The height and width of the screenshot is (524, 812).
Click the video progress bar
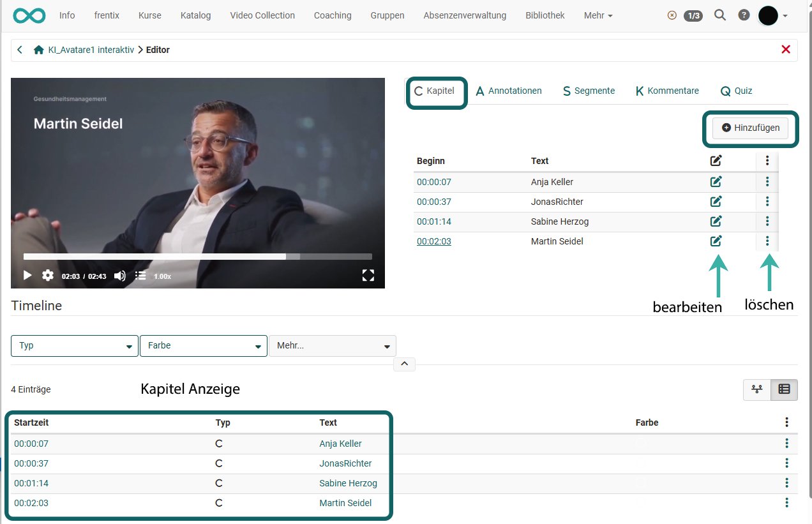click(x=198, y=257)
